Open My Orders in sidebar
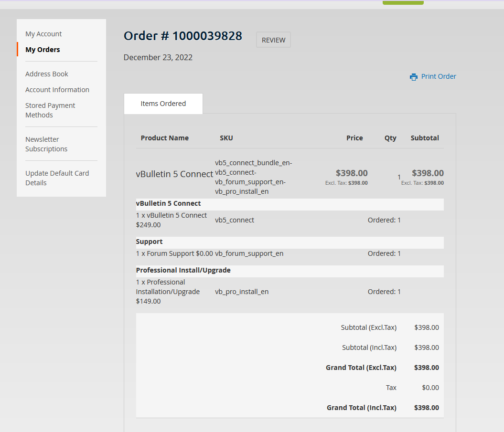The height and width of the screenshot is (432, 504). click(x=43, y=50)
